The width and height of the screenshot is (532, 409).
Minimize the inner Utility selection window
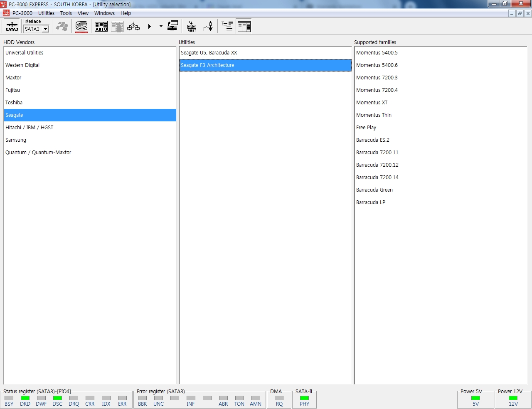tap(512, 13)
